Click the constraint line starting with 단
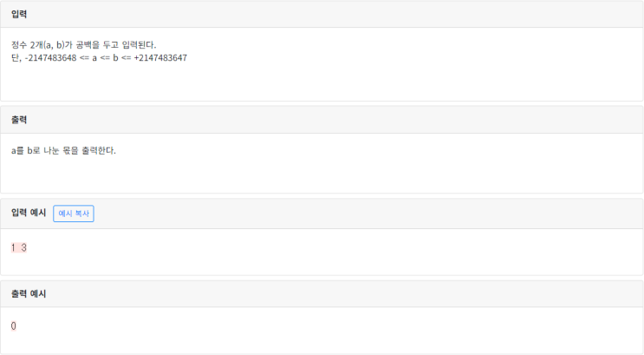 99,58
